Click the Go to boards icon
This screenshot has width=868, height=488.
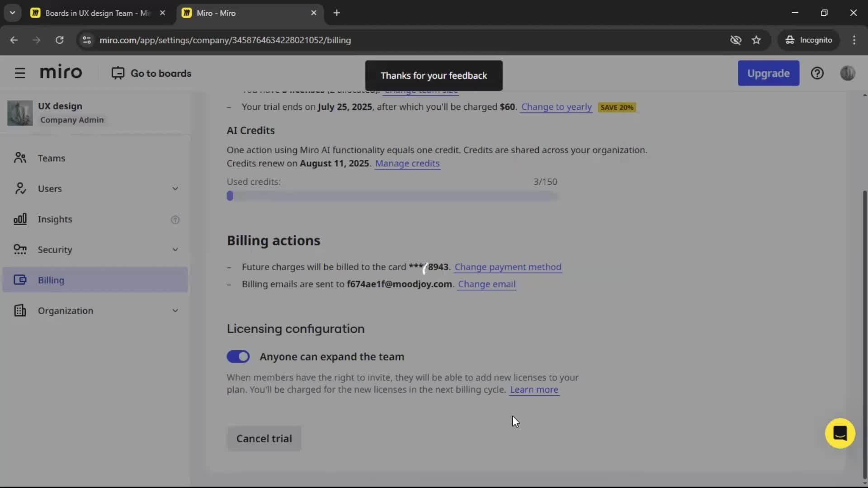pyautogui.click(x=118, y=73)
